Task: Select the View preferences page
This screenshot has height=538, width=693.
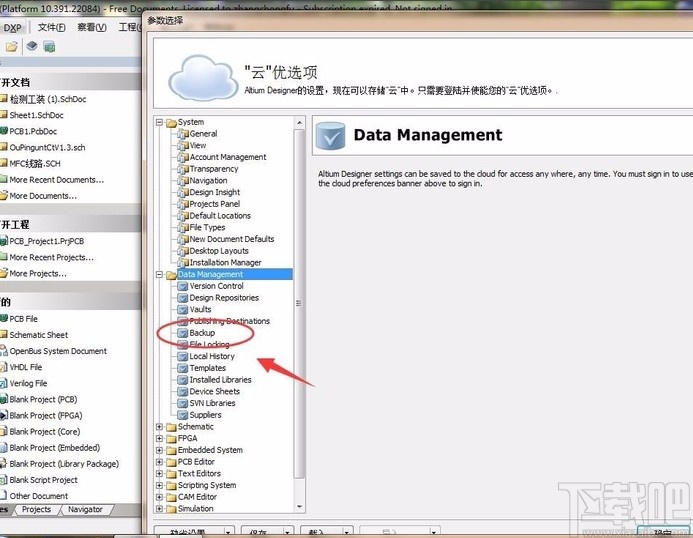Action: pos(198,145)
